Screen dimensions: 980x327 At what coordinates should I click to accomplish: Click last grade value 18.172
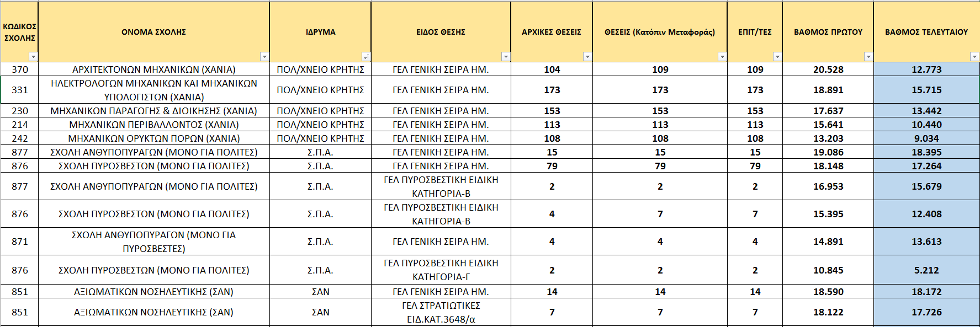point(926,292)
